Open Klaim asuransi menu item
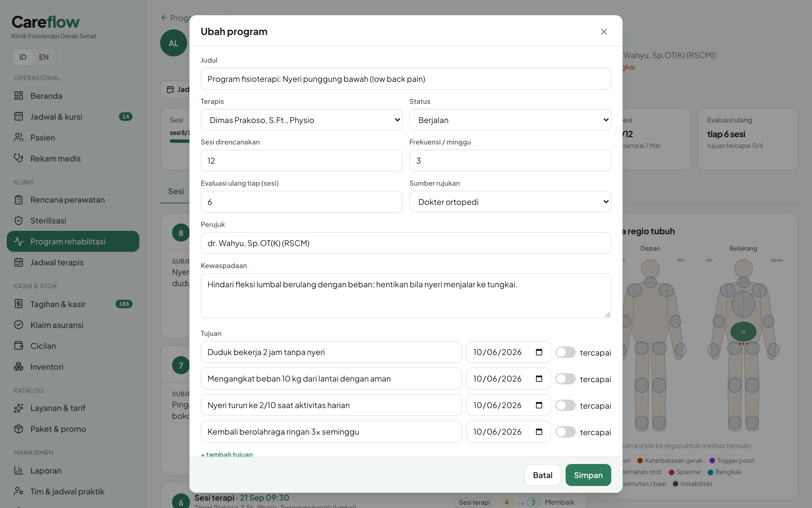The height and width of the screenshot is (508, 812). coord(73,325)
